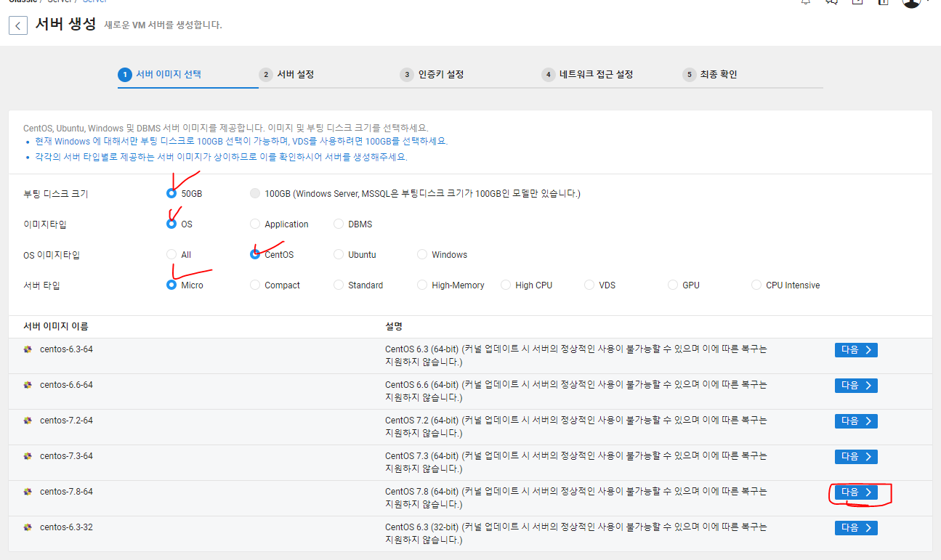The width and height of the screenshot is (941, 560).
Task: Open step 2 서버 설정 tab
Action: pyautogui.click(x=287, y=74)
